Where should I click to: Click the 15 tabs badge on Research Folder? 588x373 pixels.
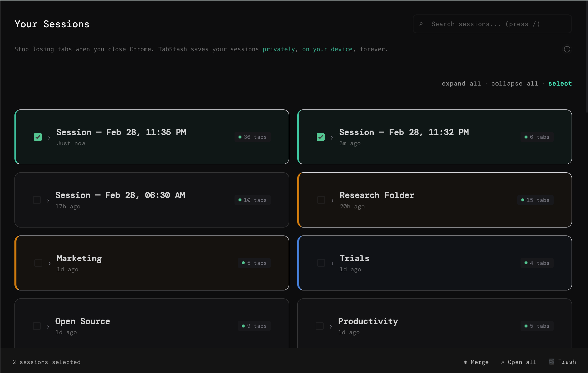tap(535, 200)
